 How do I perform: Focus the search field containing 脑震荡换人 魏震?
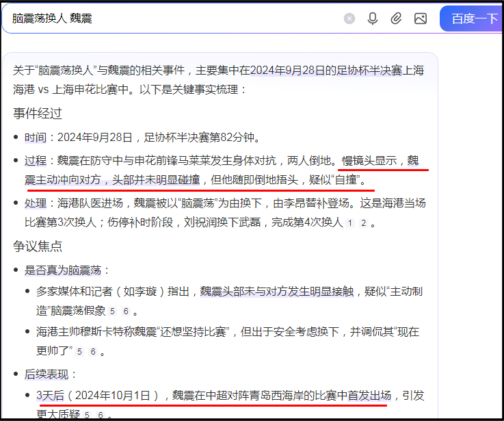174,18
